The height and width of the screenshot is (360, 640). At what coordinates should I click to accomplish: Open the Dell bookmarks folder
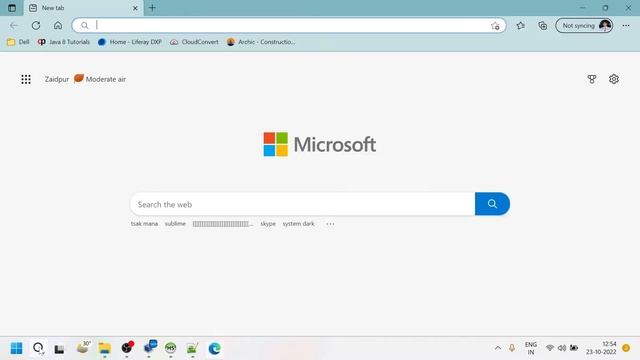18,42
